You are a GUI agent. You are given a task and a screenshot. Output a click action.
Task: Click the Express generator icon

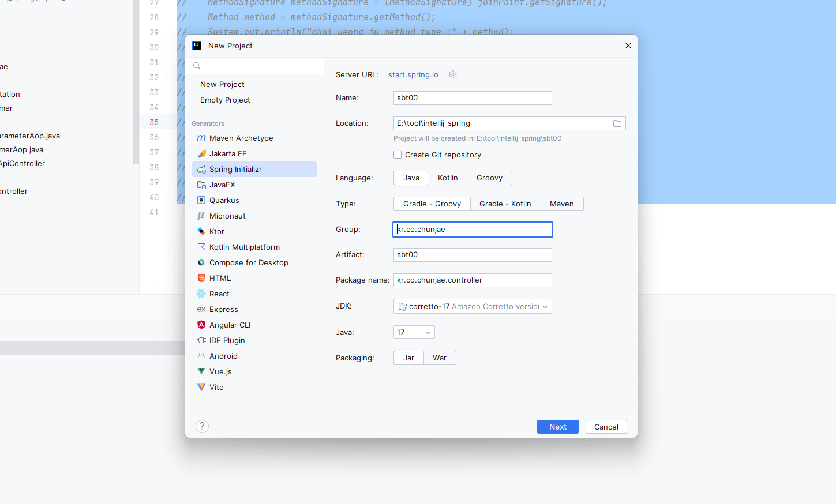[201, 309]
